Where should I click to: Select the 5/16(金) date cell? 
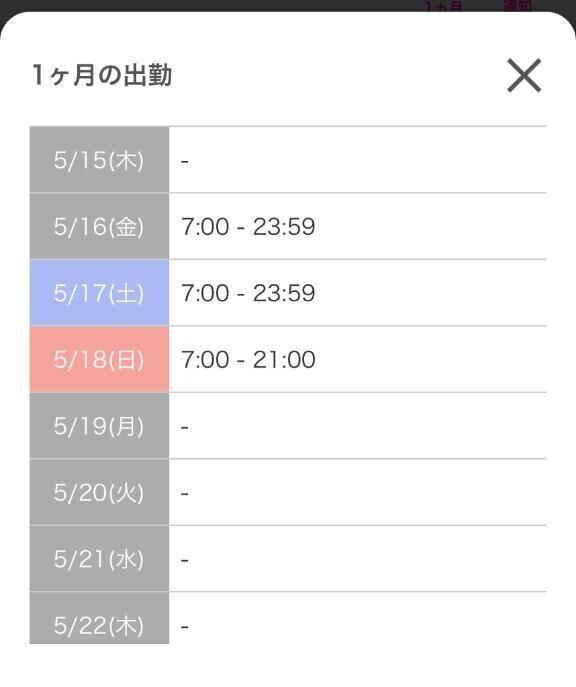point(99,226)
